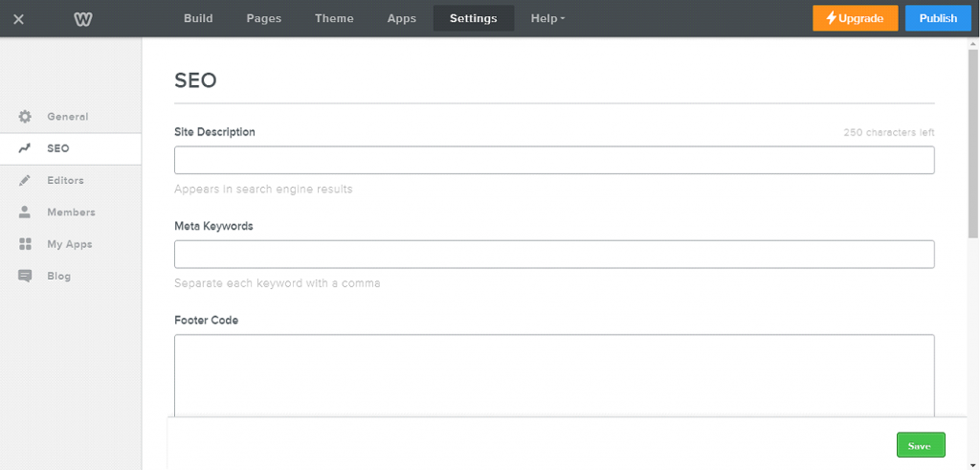Viewport: 980px width, 470px height.
Task: Click the Editors pencil icon
Action: [25, 181]
